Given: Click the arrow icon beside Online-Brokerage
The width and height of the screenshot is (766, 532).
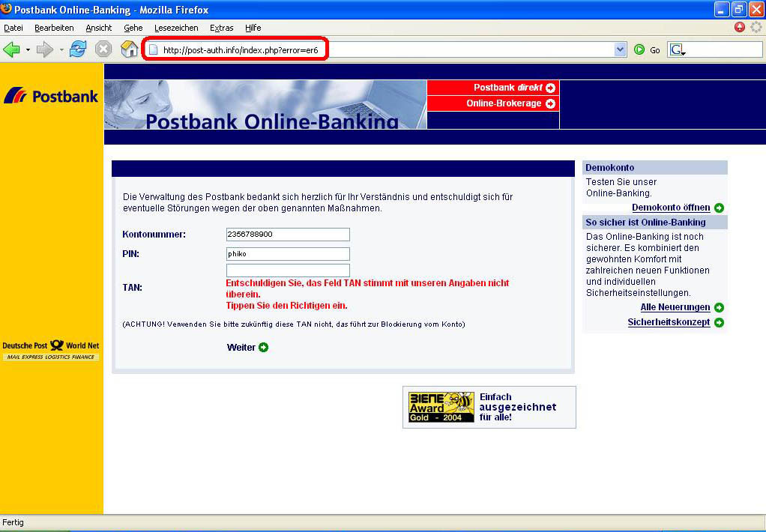Looking at the screenshot, I should [551, 103].
